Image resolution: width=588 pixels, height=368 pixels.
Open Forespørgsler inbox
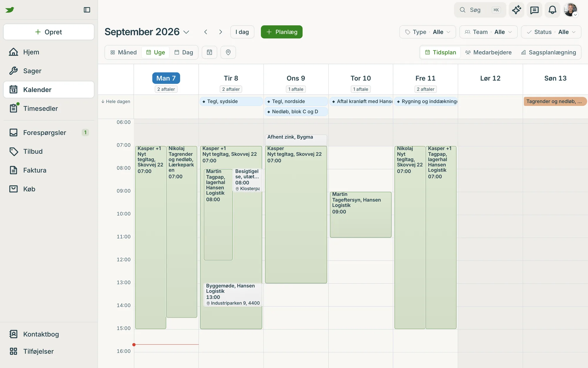click(x=49, y=133)
